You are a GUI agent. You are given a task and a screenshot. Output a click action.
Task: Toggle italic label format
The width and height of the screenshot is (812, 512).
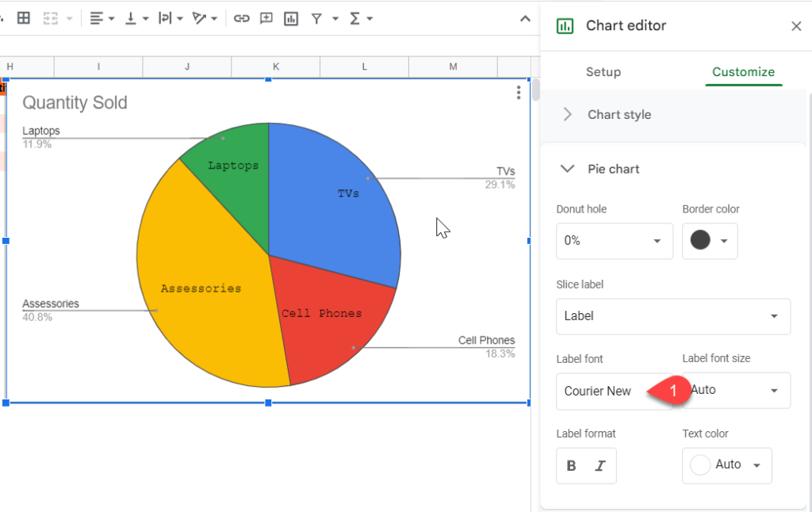(x=600, y=466)
